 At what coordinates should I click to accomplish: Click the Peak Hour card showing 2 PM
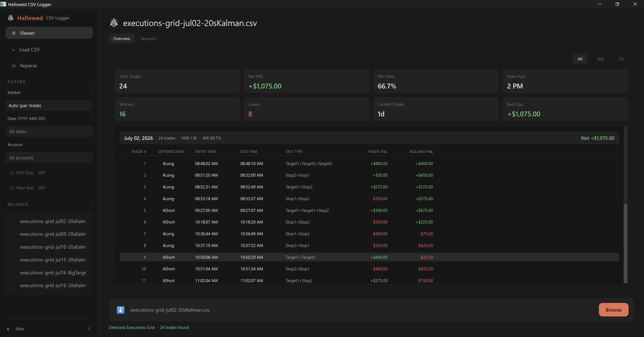click(565, 81)
